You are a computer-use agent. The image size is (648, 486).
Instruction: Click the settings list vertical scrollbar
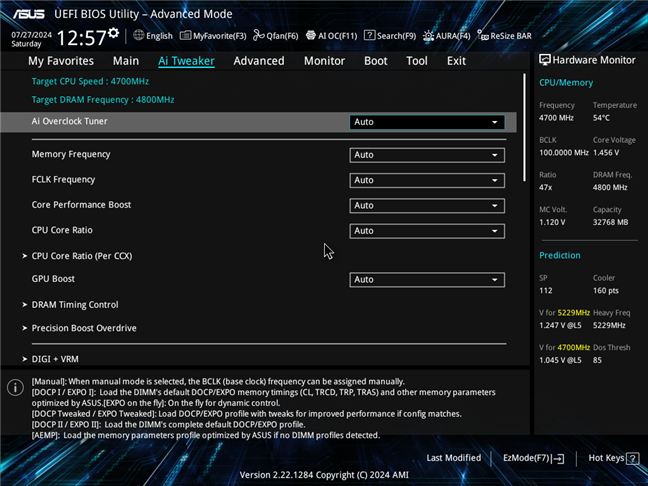click(x=524, y=127)
